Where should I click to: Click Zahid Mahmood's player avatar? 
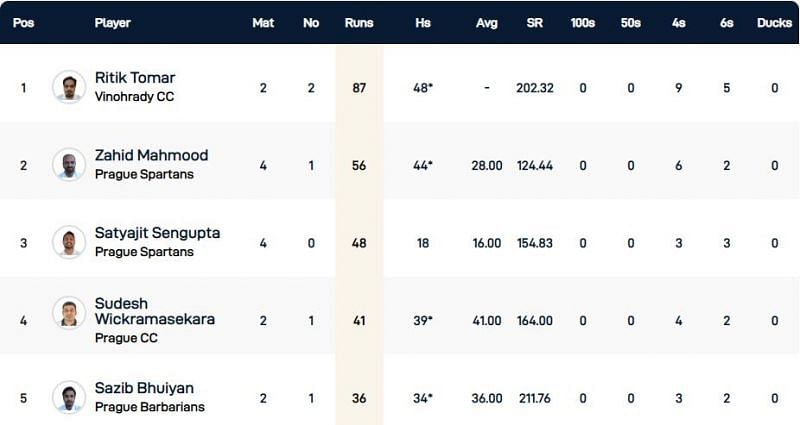(x=69, y=164)
